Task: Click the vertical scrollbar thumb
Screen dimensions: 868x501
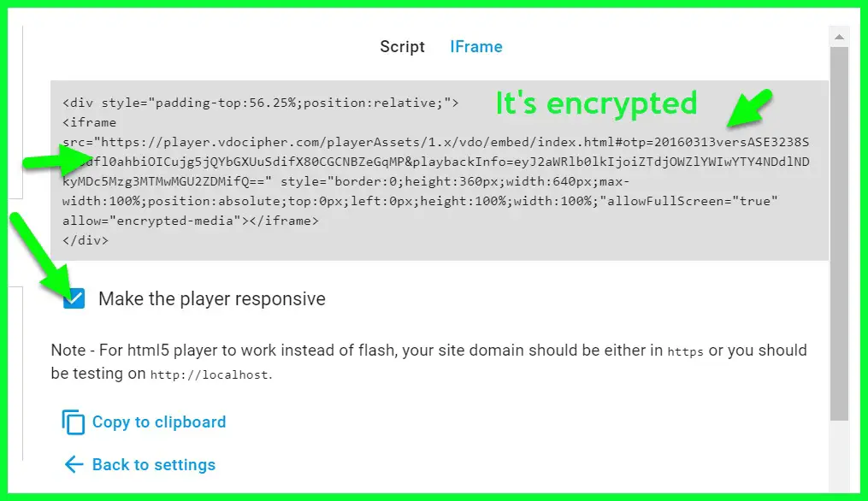Action: coord(839,233)
